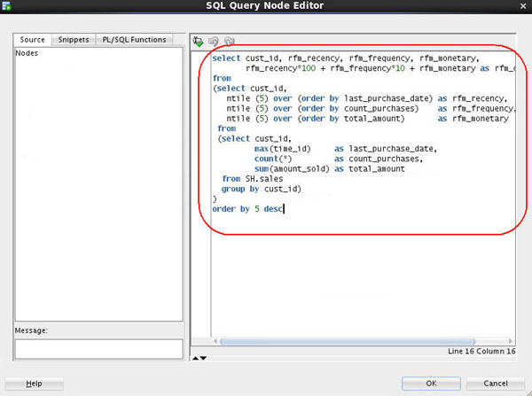Click the 'Message:' label
Screen dimensions: 532x396
[x=31, y=330]
